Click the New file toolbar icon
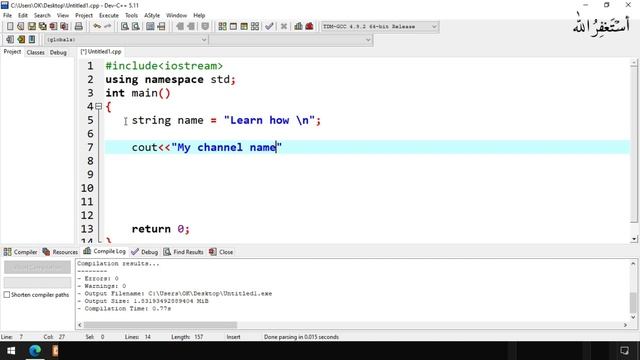 [10, 27]
